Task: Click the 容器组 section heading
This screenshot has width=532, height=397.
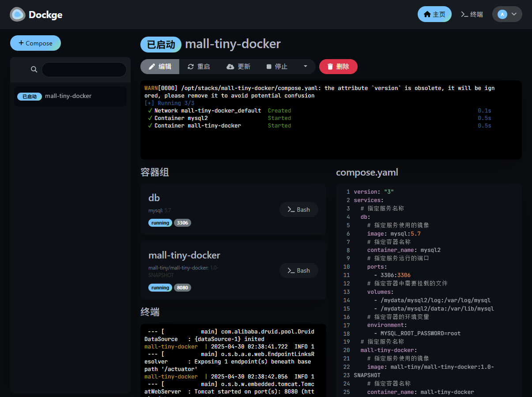Action: coord(155,172)
